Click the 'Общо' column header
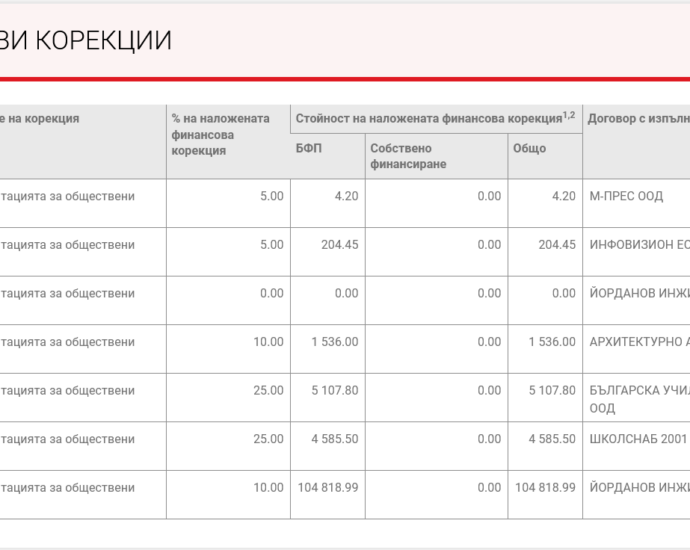 pyautogui.click(x=545, y=156)
